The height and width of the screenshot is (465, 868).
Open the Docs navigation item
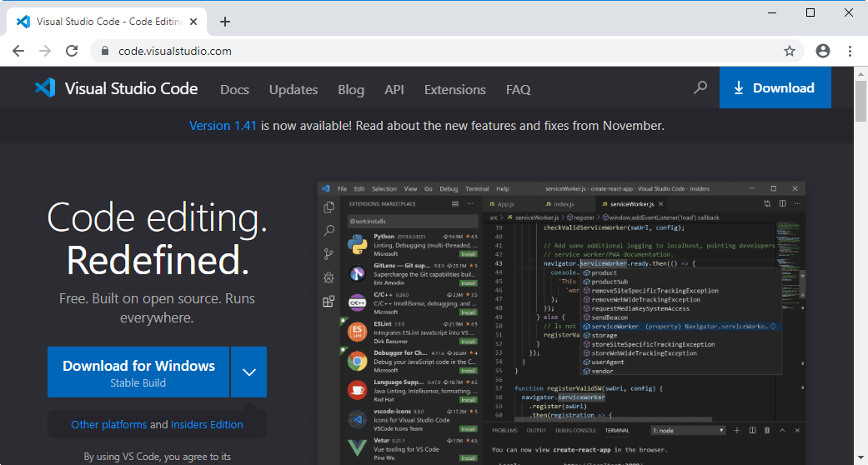[x=234, y=90]
